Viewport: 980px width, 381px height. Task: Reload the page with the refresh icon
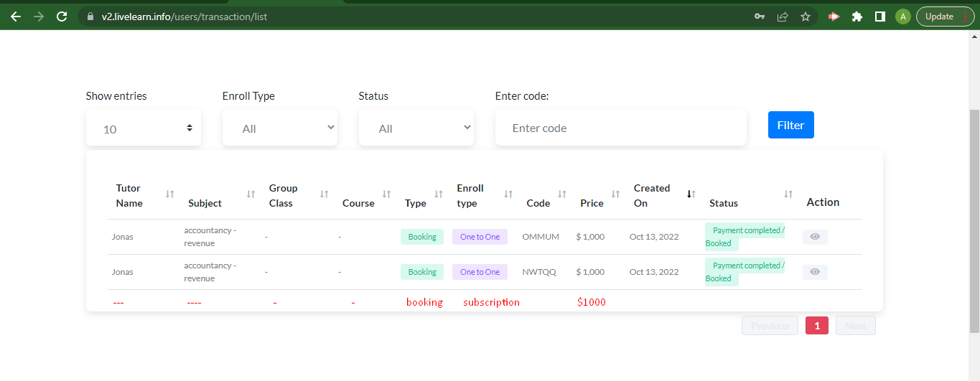[62, 17]
